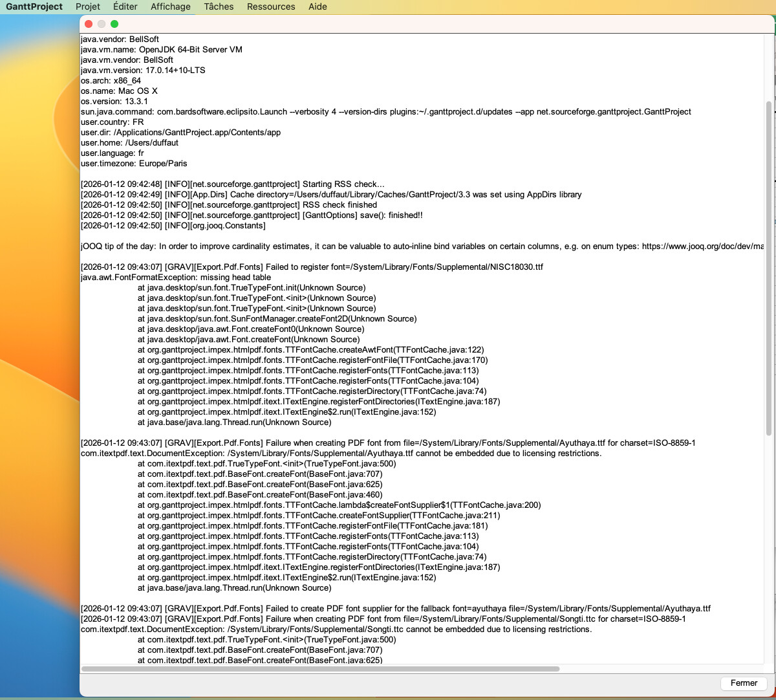Click the gray minimize window button

click(102, 24)
